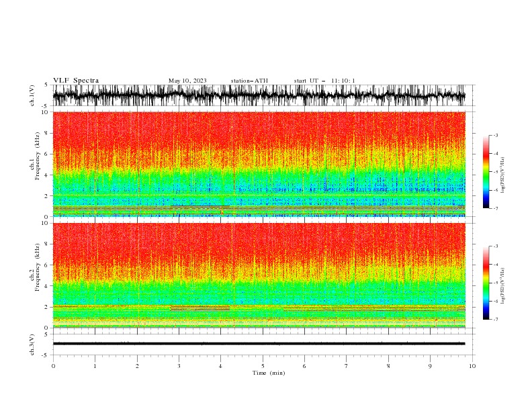Click the ch.3 flat waveform trace
This screenshot has width=532, height=411.
(x=259, y=344)
